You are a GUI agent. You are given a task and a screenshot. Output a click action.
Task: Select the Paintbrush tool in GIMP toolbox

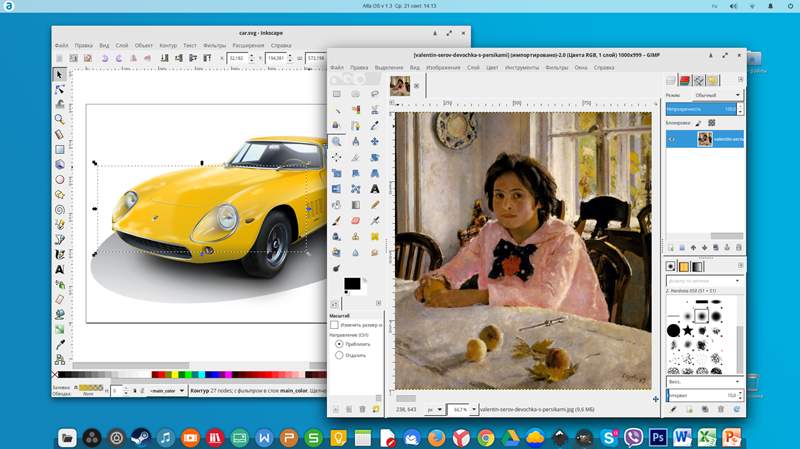tap(337, 220)
